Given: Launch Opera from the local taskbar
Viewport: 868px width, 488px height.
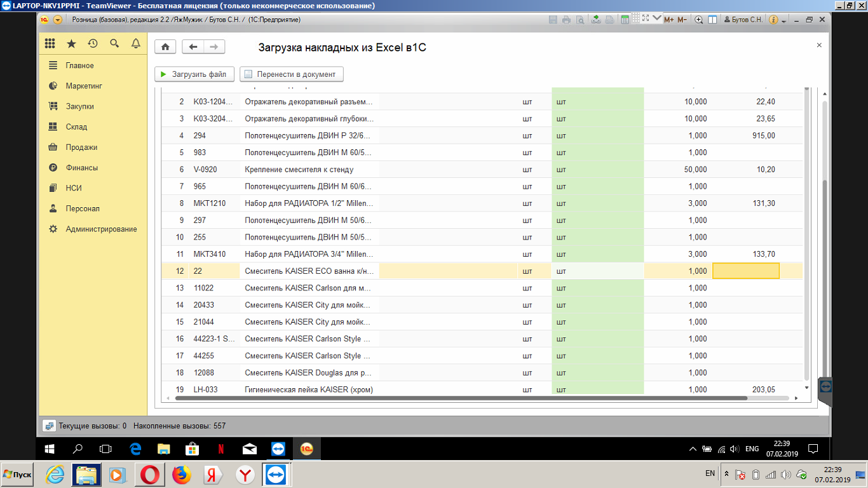Looking at the screenshot, I should 149,475.
